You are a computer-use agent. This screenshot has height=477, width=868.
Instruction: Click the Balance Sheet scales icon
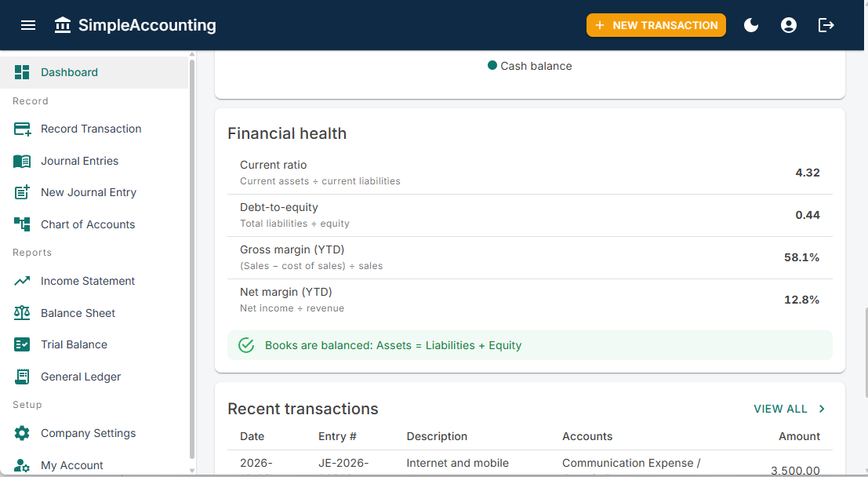tap(22, 313)
